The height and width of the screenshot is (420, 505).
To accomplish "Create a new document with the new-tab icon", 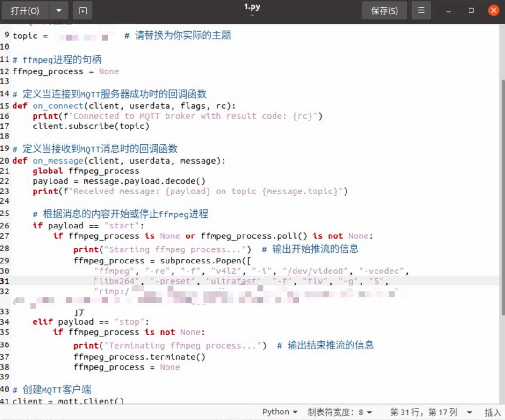I will pyautogui.click(x=82, y=10).
